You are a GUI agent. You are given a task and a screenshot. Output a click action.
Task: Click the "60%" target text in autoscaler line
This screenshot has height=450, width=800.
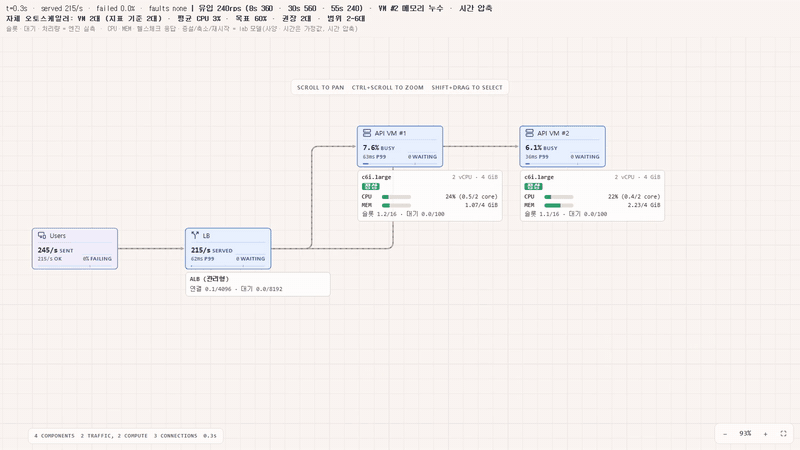(x=261, y=18)
